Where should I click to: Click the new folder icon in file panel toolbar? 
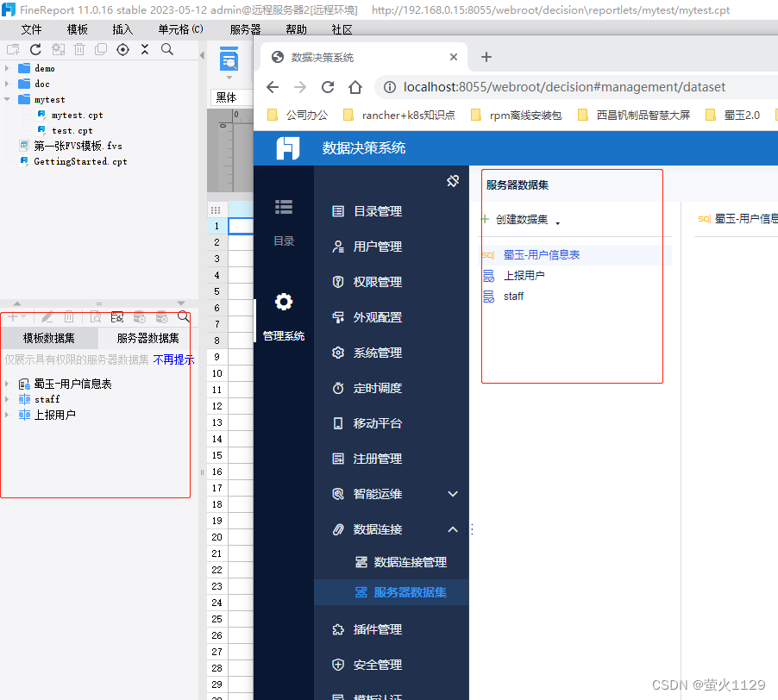click(x=14, y=49)
